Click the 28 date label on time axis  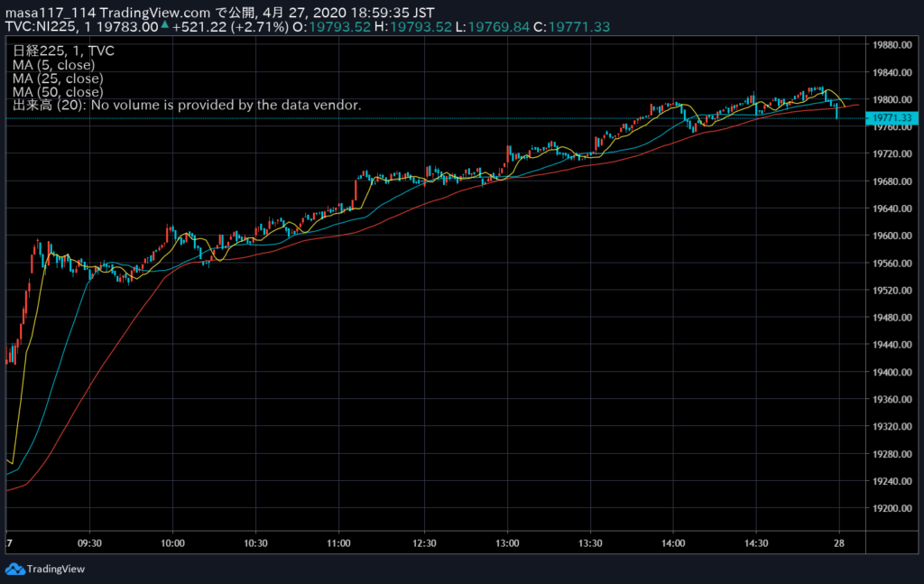(839, 543)
